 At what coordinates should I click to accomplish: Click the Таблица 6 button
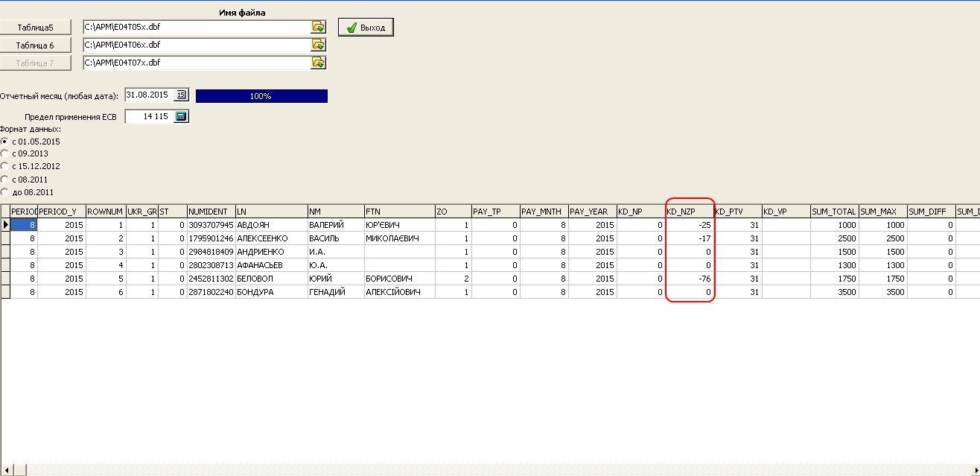(36, 45)
